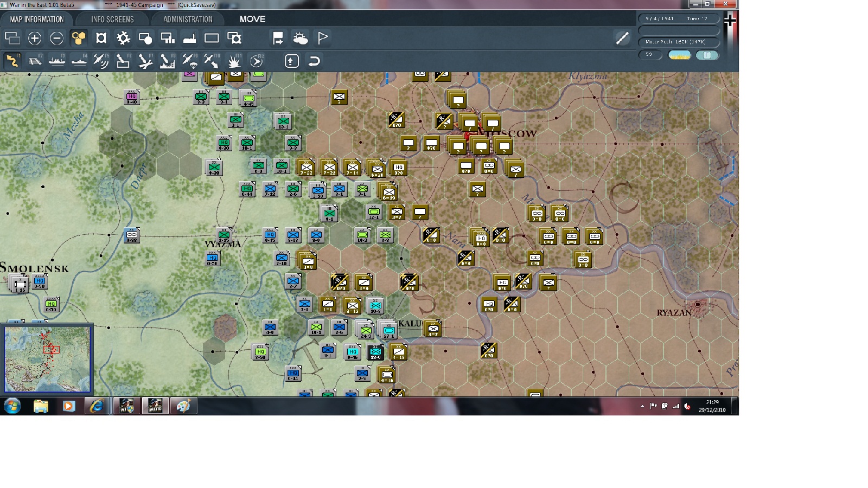Zoom out the map with the minus icon
The image size is (868, 488).
[x=57, y=38]
